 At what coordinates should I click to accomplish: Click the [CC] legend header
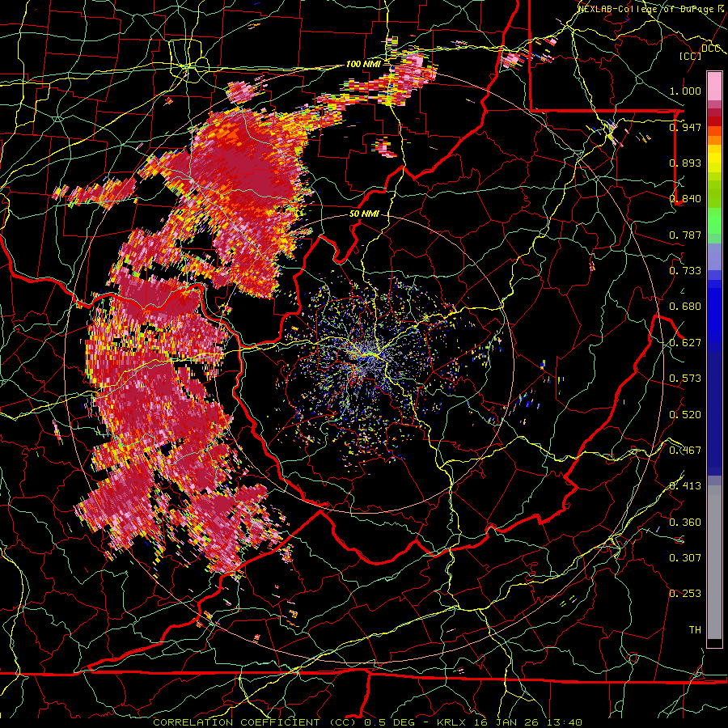[690, 56]
